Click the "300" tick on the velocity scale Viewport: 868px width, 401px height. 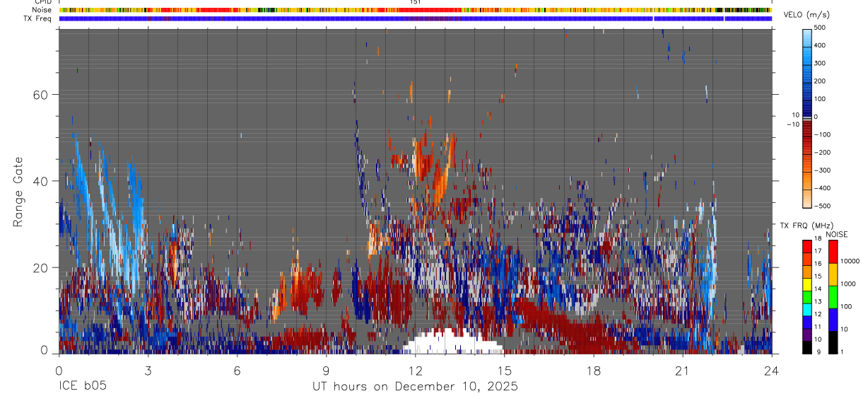tap(821, 63)
